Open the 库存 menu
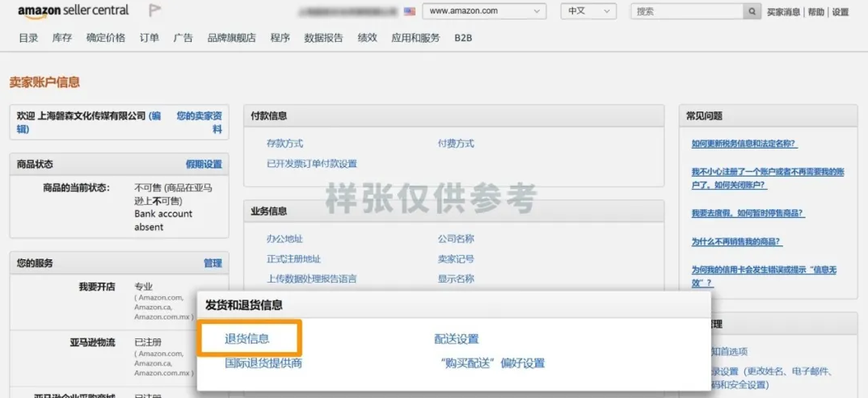 (62, 38)
